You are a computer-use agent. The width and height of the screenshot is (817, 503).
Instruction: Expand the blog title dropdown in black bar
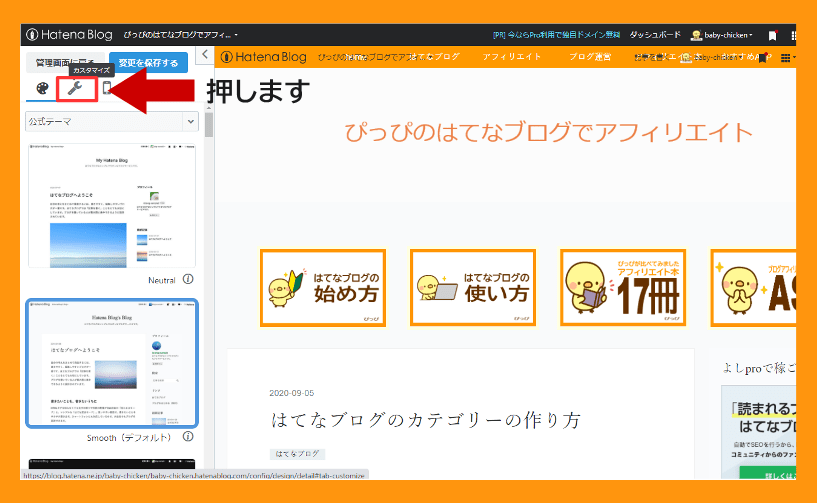[x=181, y=35]
